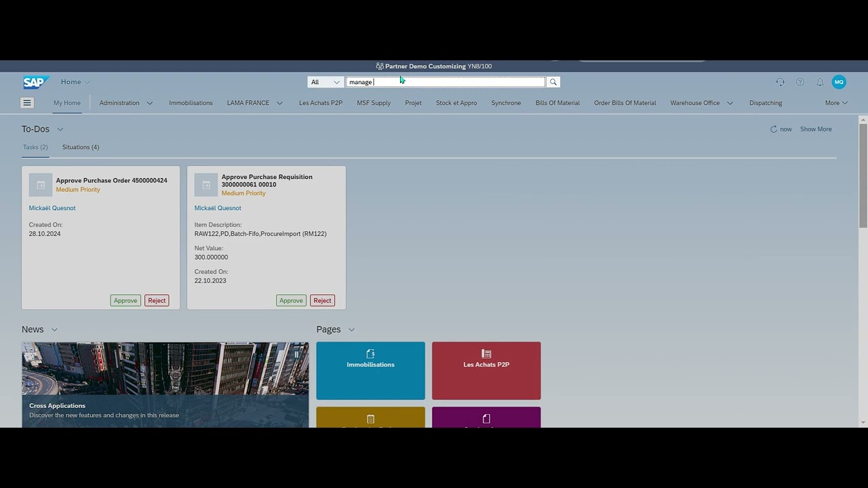This screenshot has height=488, width=868.
Task: Click the Show More link
Action: (816, 129)
